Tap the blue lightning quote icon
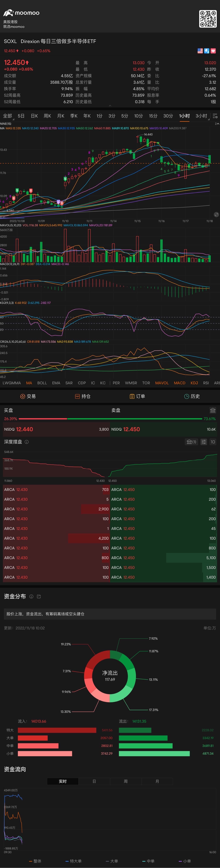 (x=207, y=51)
